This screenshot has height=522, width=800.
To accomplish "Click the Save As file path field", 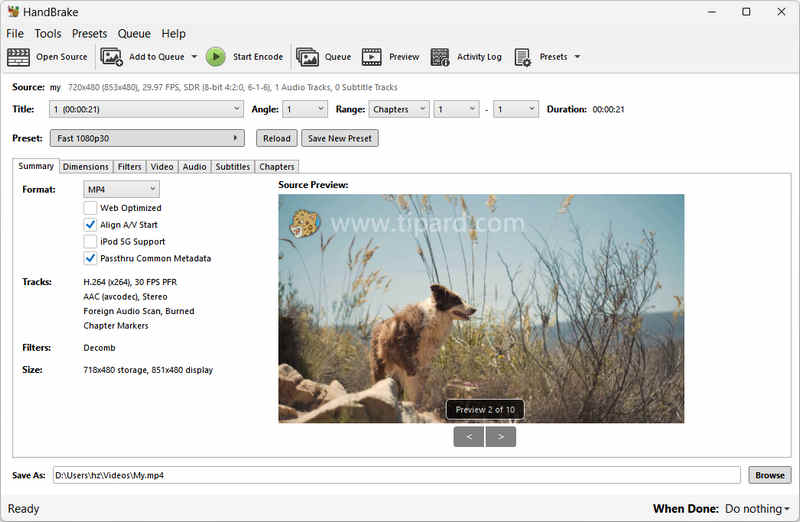I will pos(396,475).
